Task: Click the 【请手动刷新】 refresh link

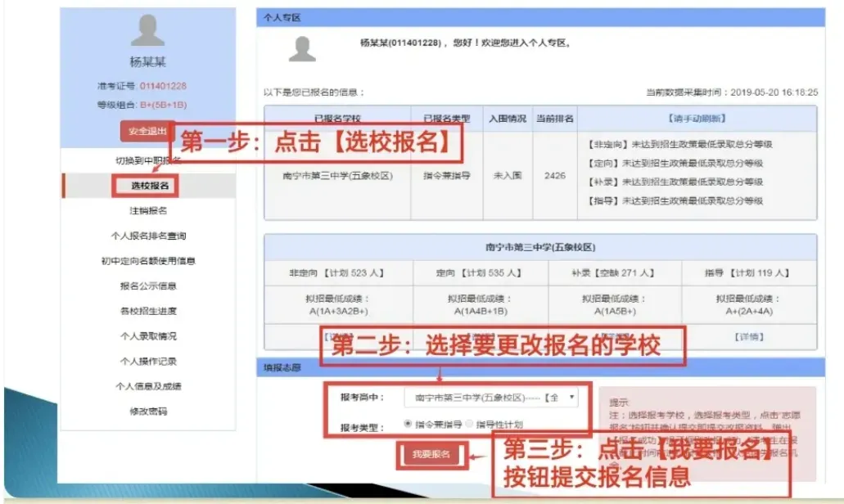Action: (x=697, y=119)
